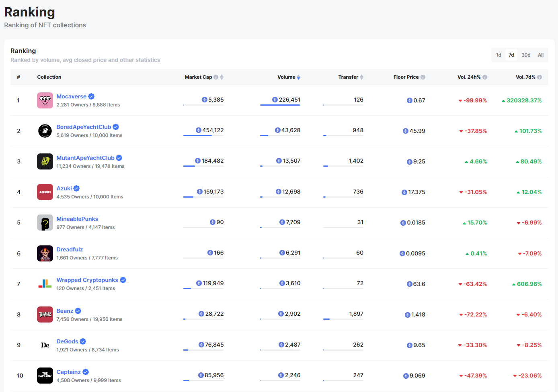Open the MineablePunks collection link
The width and height of the screenshot is (558, 392).
(x=77, y=219)
